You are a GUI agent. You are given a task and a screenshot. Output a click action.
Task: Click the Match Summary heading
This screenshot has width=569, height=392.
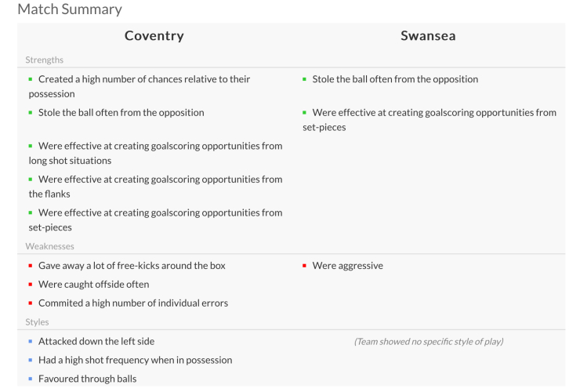[70, 10]
